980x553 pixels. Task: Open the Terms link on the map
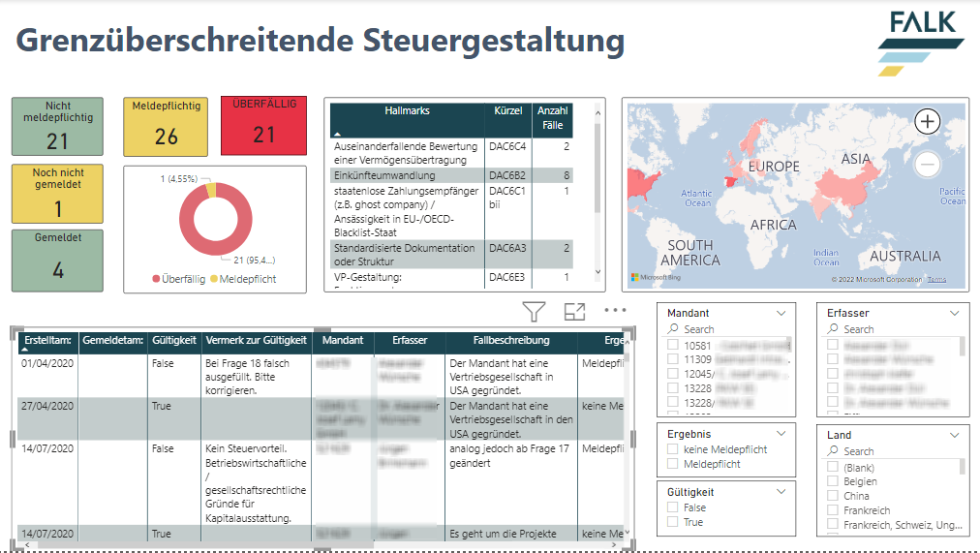point(936,279)
